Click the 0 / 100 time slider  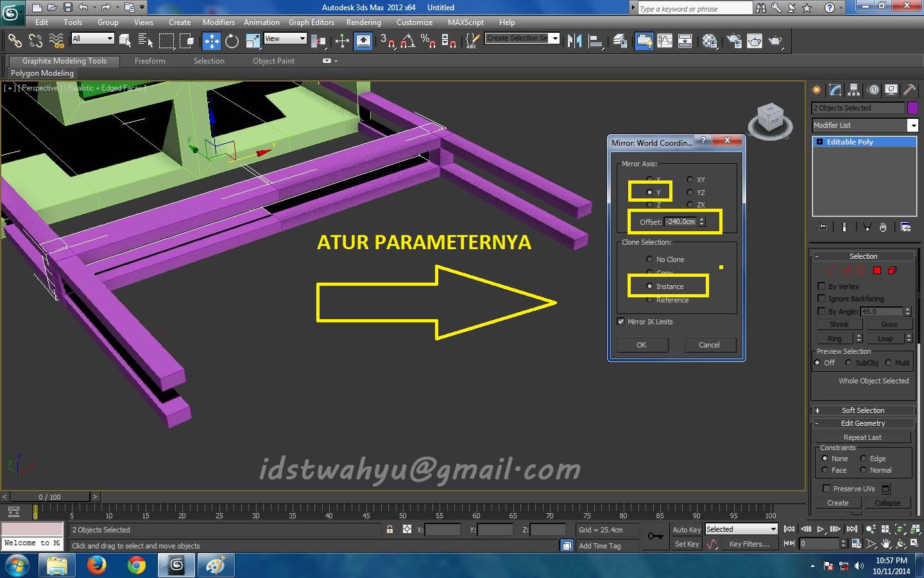(x=49, y=496)
